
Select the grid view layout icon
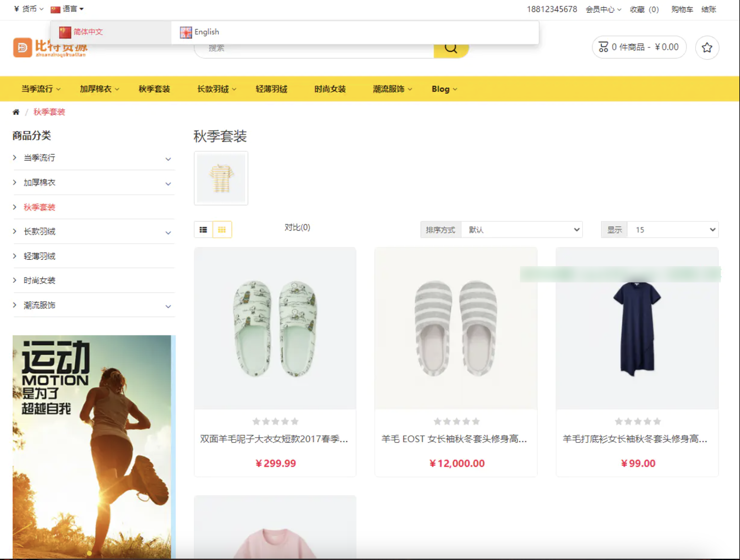(x=222, y=230)
